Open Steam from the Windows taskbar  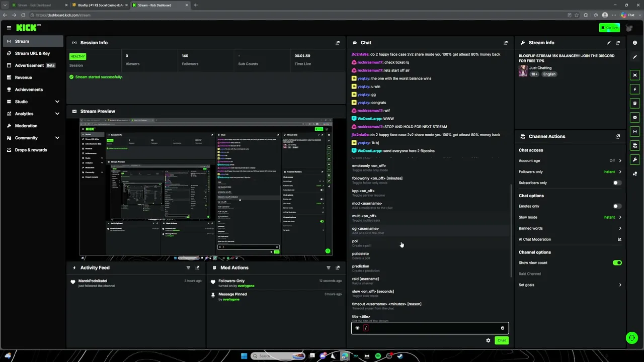[400, 356]
